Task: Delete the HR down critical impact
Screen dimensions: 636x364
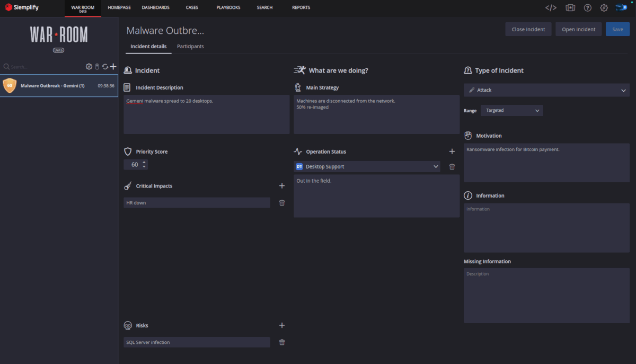Action: tap(282, 202)
